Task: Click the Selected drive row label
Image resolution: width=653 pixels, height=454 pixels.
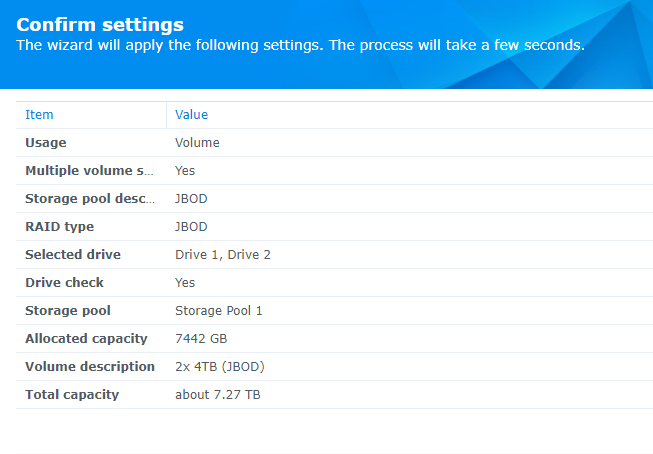Action: click(x=75, y=255)
